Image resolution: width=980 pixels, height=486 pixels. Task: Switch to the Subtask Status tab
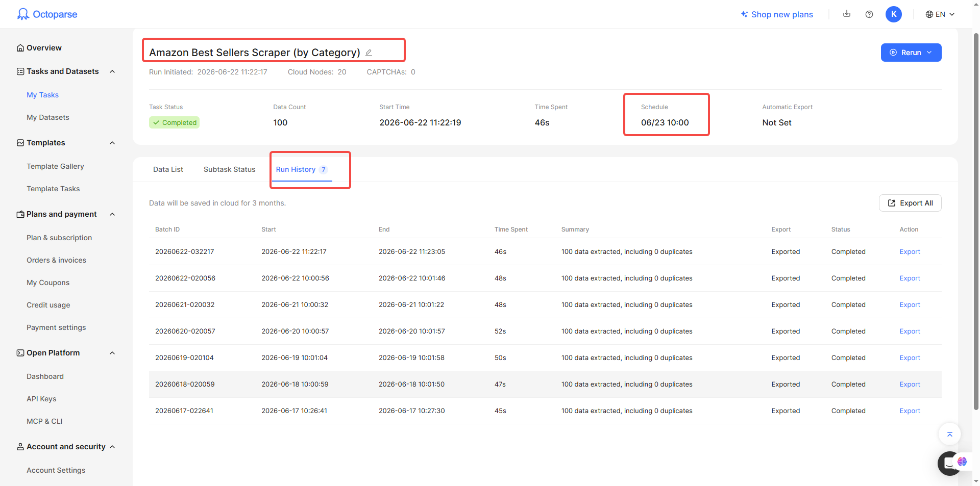229,169
